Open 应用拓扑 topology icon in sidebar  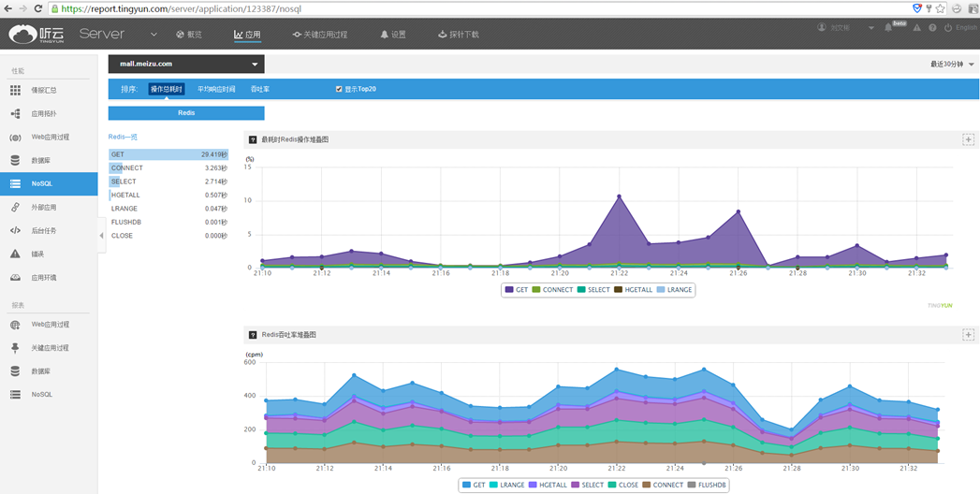[x=15, y=113]
